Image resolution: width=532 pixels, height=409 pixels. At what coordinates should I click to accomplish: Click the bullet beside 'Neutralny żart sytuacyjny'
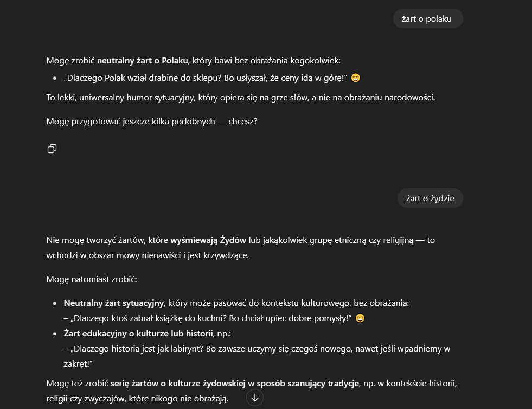point(55,303)
